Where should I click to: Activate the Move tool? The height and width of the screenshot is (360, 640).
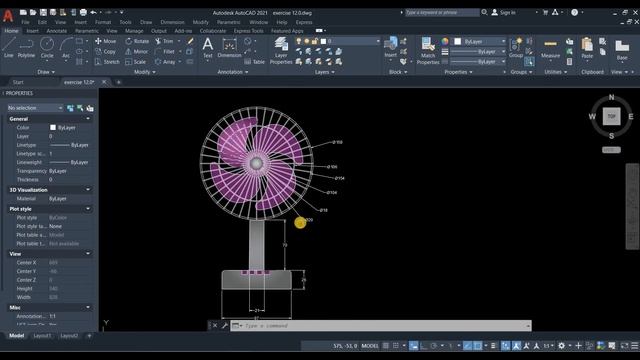coord(106,41)
